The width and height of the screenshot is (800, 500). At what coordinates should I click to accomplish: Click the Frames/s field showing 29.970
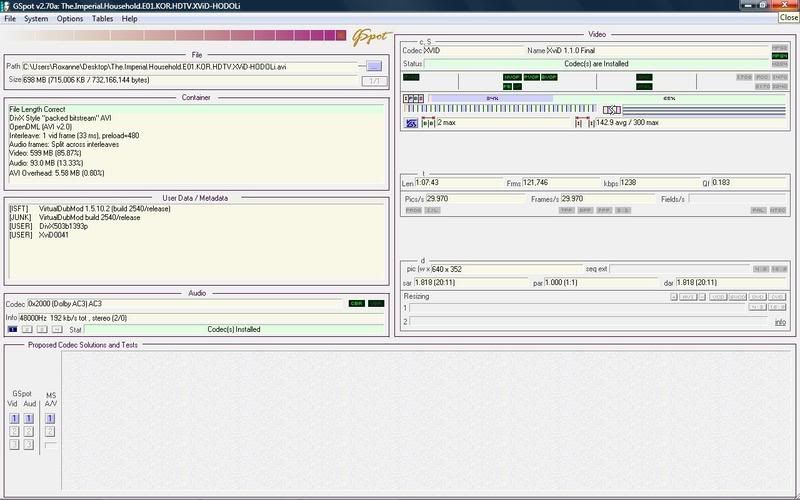point(608,199)
